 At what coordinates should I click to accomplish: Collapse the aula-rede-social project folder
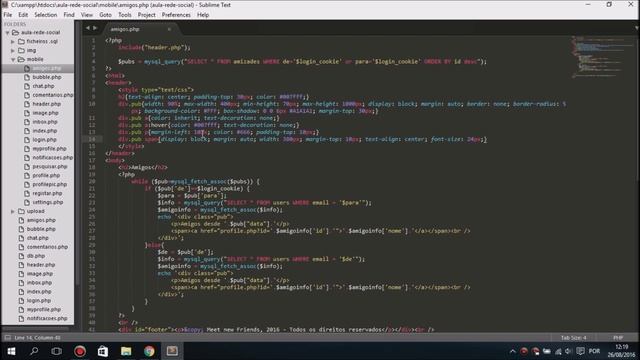pos(7,32)
